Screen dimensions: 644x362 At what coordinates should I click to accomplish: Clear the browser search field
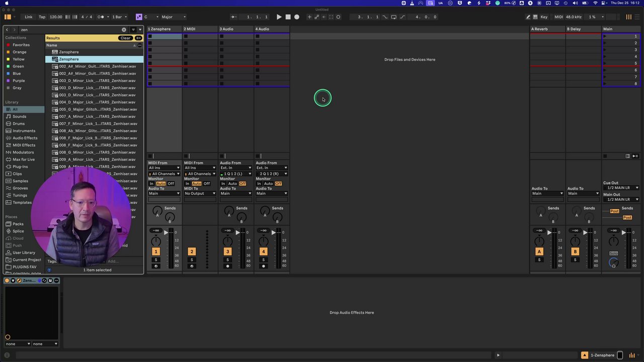(124, 30)
